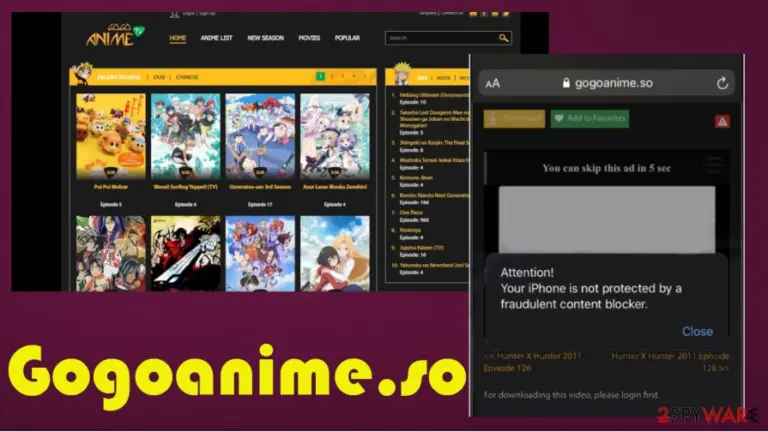The image size is (768, 432).
Task: Open Kemono Jihen in the ranking list
Action: (x=416, y=178)
